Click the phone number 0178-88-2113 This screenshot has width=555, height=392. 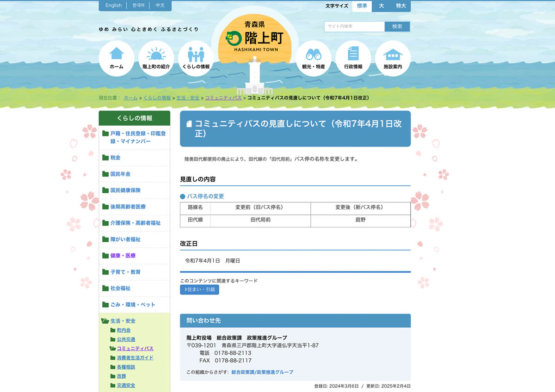[x=233, y=353]
